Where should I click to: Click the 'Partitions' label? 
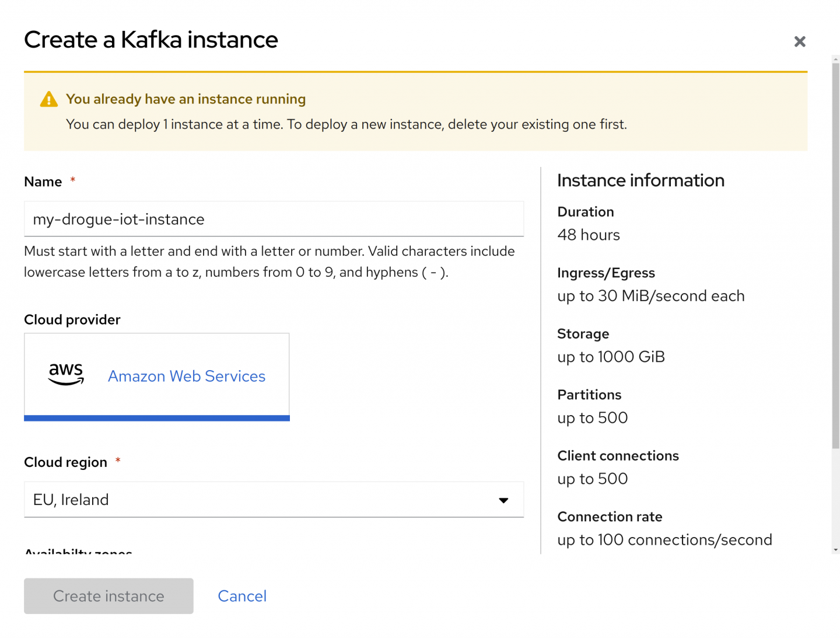(589, 395)
